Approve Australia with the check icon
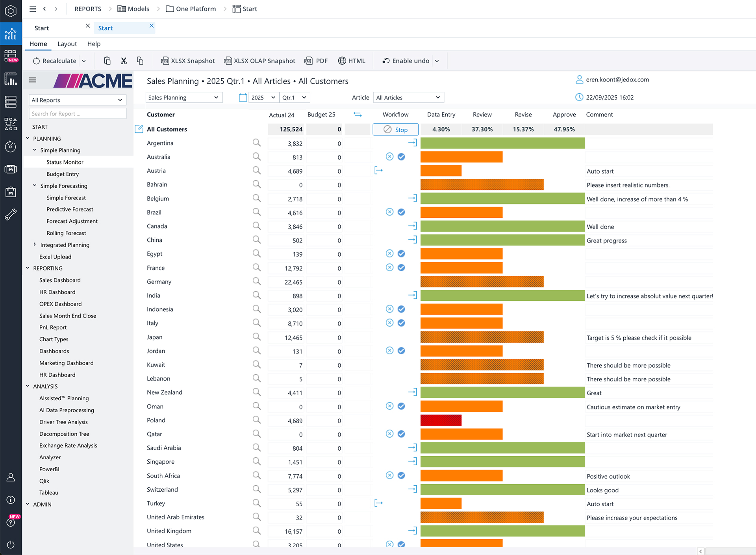Viewport: 756px width, 555px height. 401,157
